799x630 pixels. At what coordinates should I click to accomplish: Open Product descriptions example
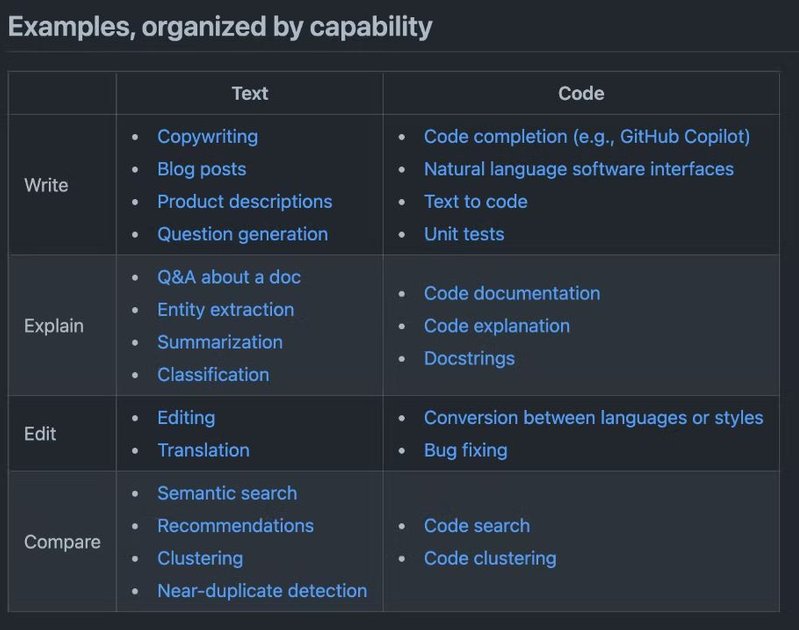tap(244, 202)
